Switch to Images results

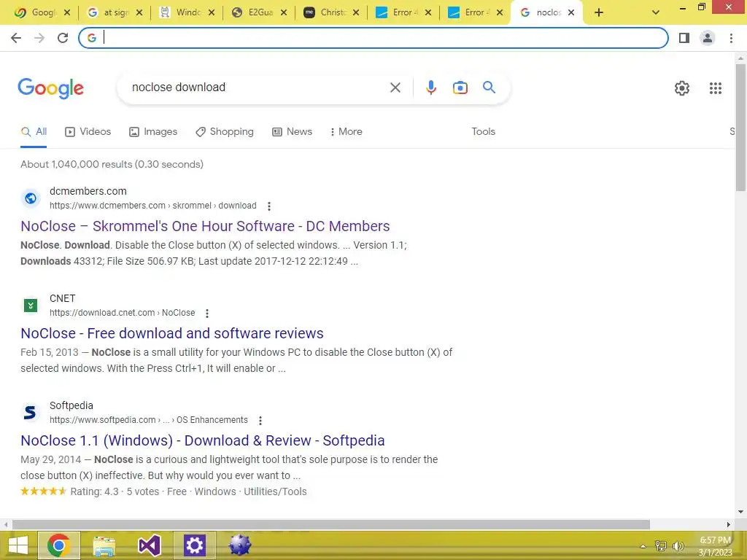click(x=153, y=132)
